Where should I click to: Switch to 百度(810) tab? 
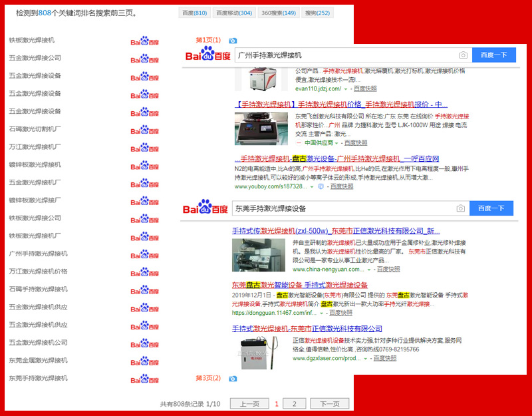pos(195,13)
